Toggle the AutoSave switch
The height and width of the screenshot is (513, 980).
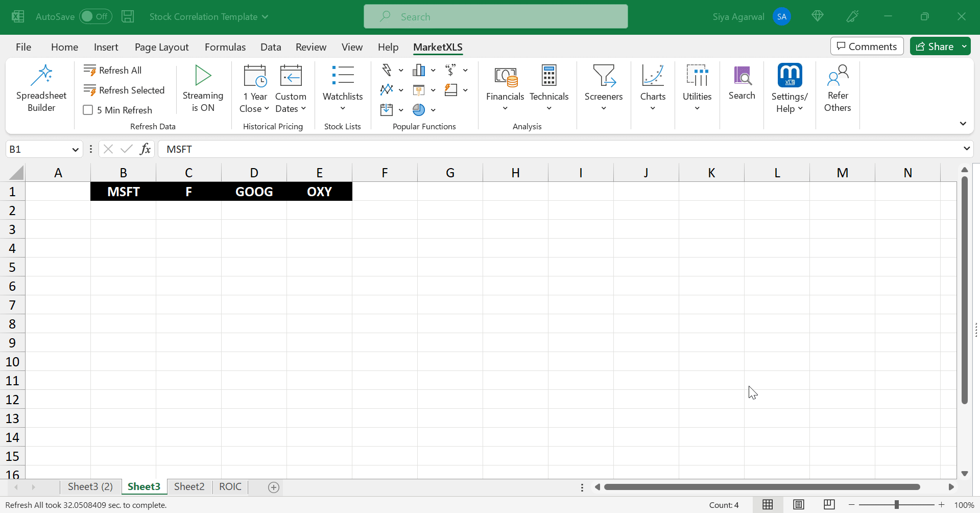click(x=95, y=16)
